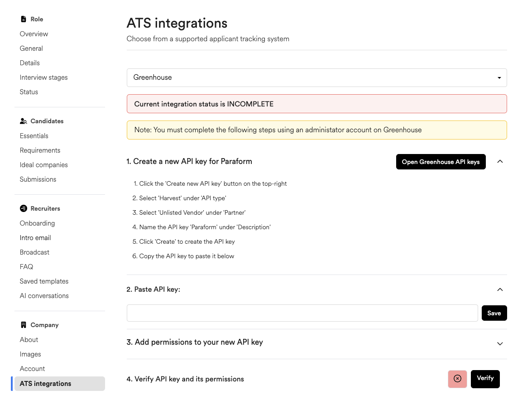Viewport: 532px width, 395px height.
Task: Click the Verify button
Action: (485, 379)
